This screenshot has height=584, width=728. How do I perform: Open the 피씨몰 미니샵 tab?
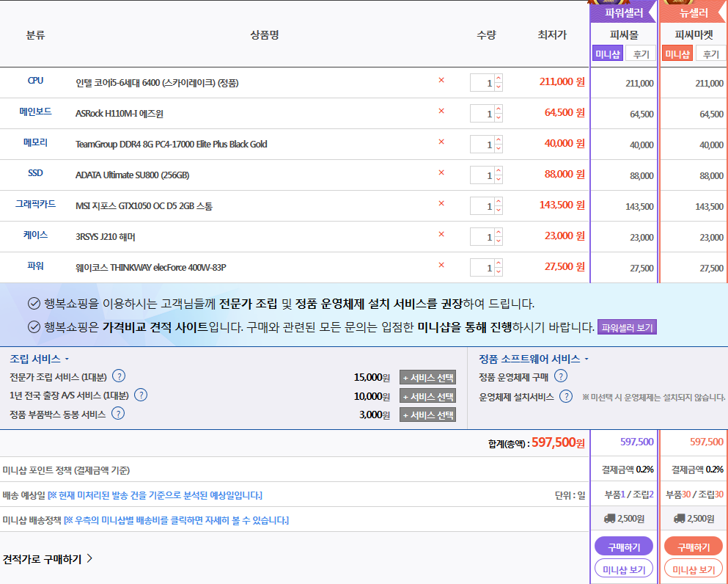click(607, 54)
